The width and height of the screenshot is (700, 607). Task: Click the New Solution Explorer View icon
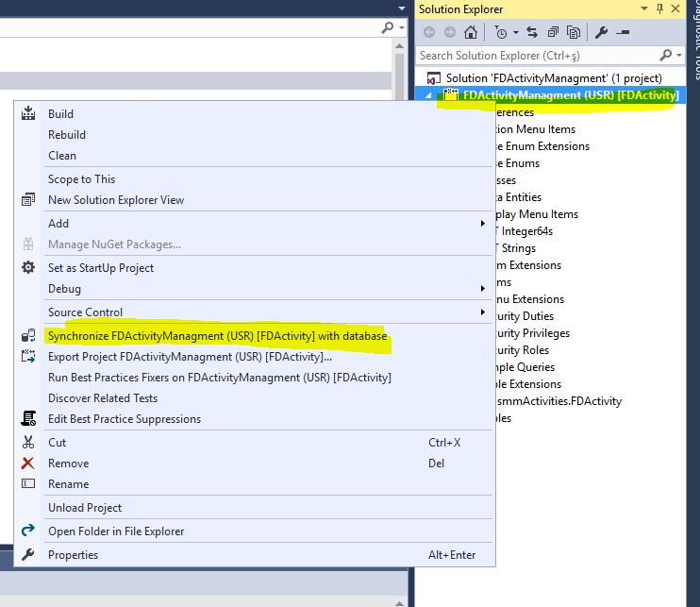(28, 199)
